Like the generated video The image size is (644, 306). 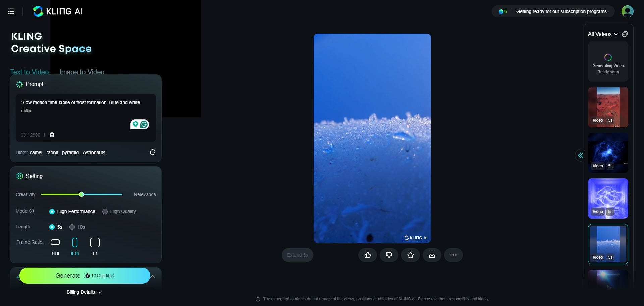click(368, 255)
